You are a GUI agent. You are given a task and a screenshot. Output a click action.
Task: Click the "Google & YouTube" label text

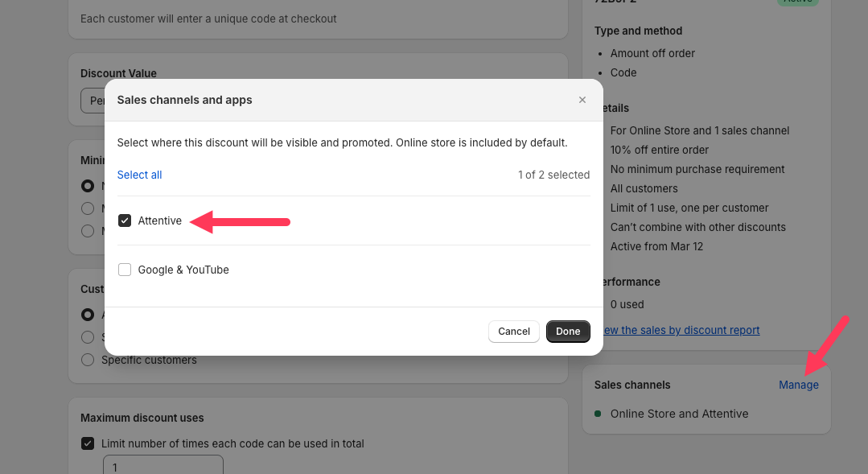pos(184,269)
